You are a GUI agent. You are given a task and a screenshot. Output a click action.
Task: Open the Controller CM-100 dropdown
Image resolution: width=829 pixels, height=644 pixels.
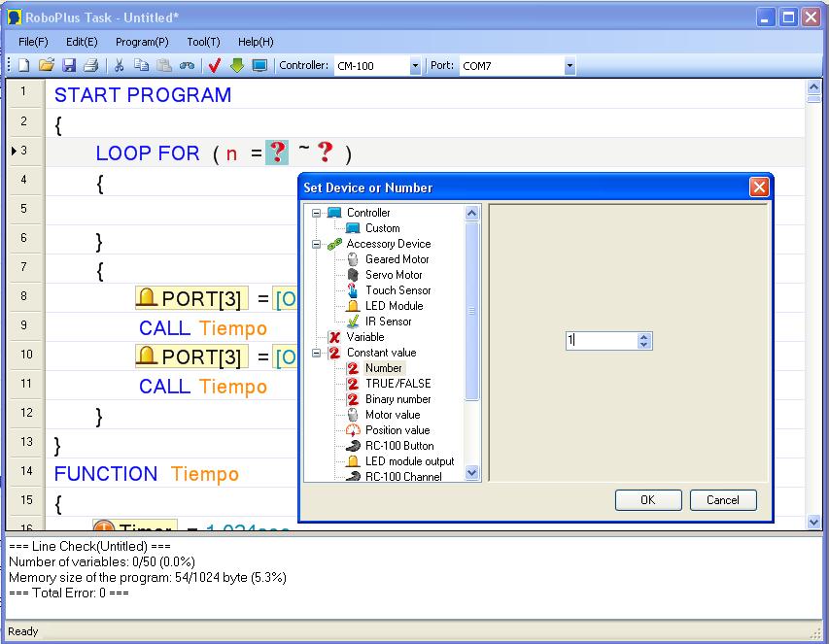pos(415,66)
